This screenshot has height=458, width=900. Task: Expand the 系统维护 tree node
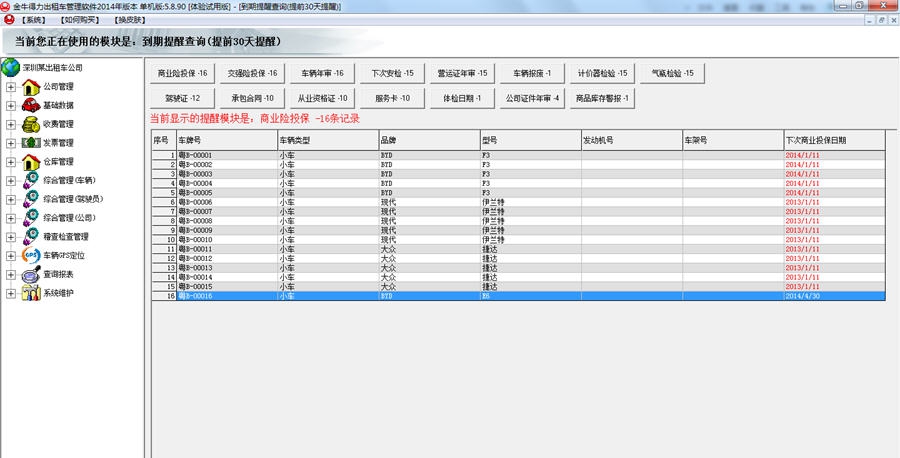pos(11,293)
